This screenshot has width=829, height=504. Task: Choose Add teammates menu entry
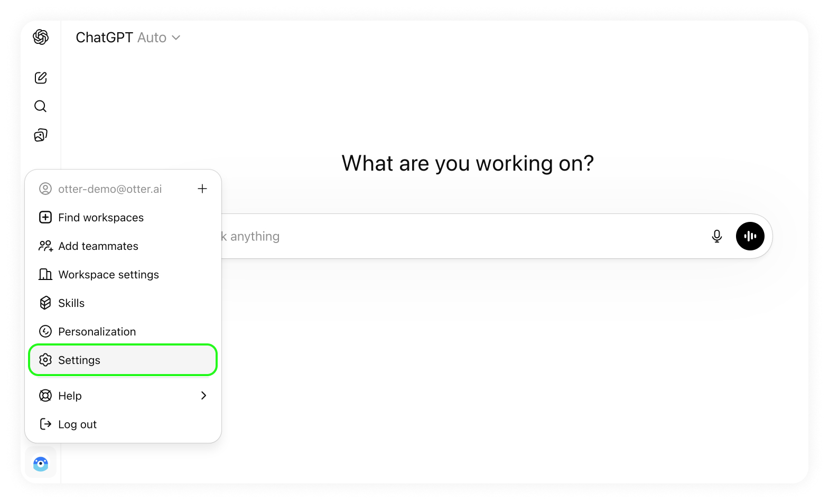(x=98, y=246)
